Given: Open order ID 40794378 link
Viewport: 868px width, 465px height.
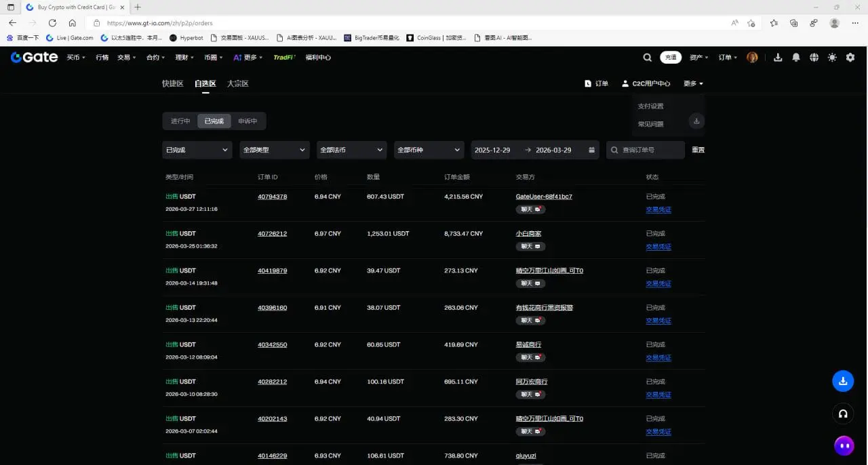Looking at the screenshot, I should click(x=272, y=197).
